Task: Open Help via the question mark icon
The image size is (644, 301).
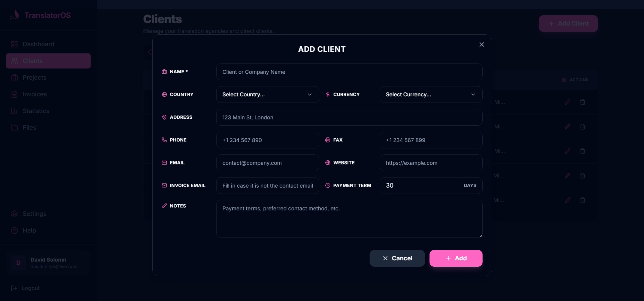Action: (14, 230)
